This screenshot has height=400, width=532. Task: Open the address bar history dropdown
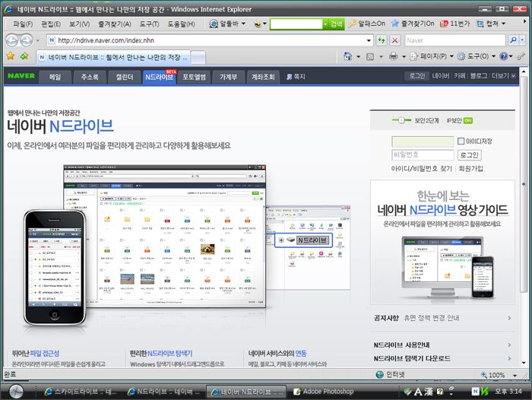pos(369,41)
